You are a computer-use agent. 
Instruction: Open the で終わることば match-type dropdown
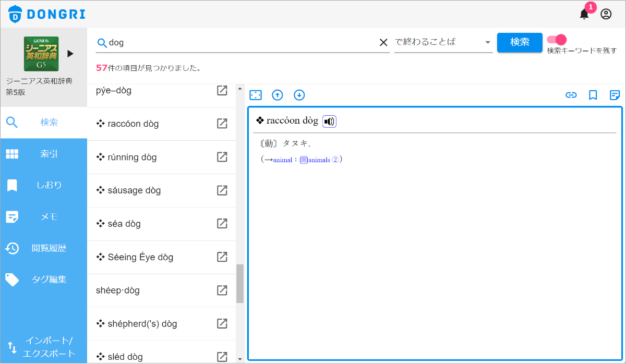point(443,42)
